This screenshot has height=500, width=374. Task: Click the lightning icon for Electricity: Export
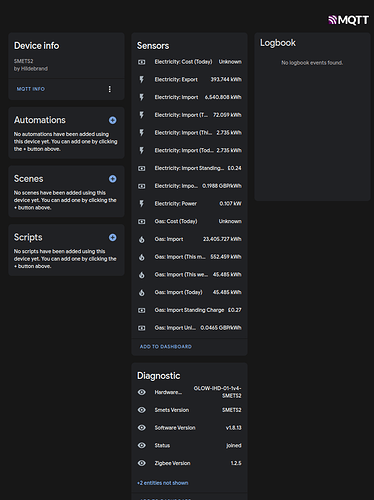click(142, 80)
